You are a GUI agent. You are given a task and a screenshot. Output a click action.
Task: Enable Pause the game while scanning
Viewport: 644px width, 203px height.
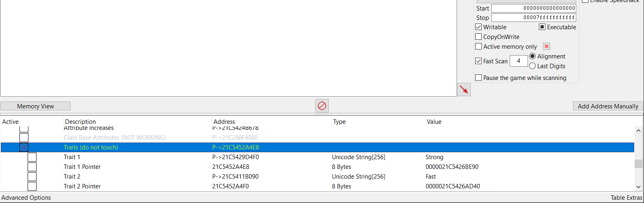[478, 78]
